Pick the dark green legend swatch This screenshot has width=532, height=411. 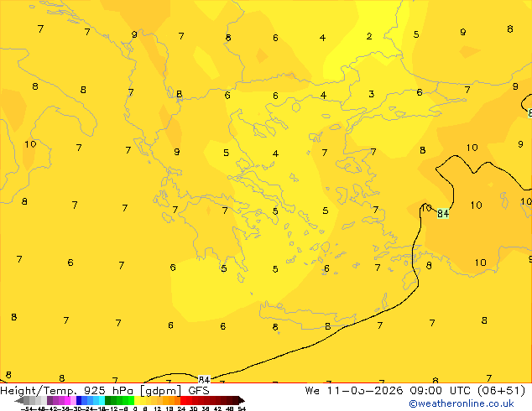107,400
